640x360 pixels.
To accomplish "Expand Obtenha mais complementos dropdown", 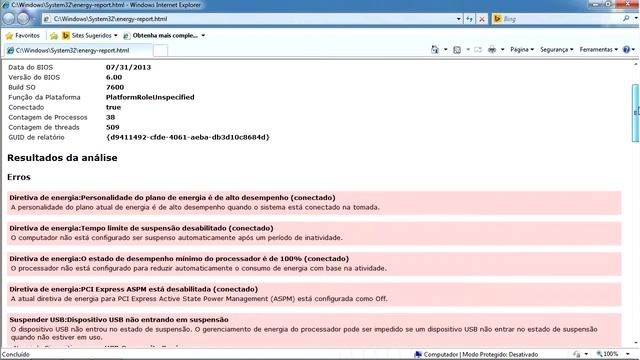I will point(203,36).
